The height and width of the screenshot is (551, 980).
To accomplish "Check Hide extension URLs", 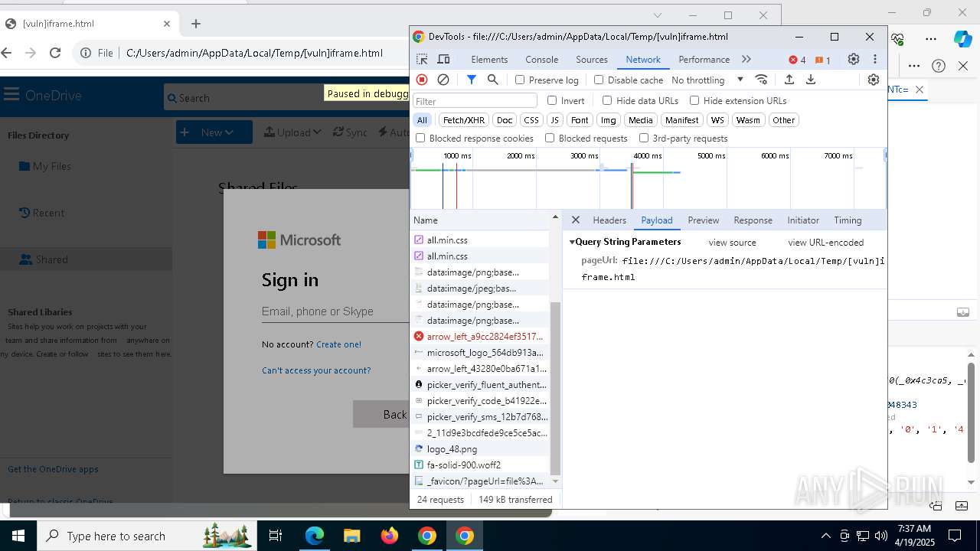I will [x=694, y=100].
